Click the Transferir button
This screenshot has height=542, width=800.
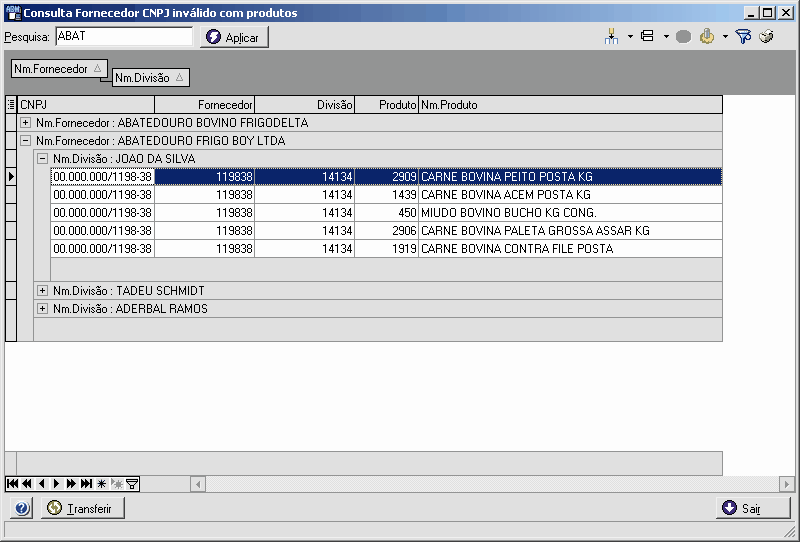point(83,508)
